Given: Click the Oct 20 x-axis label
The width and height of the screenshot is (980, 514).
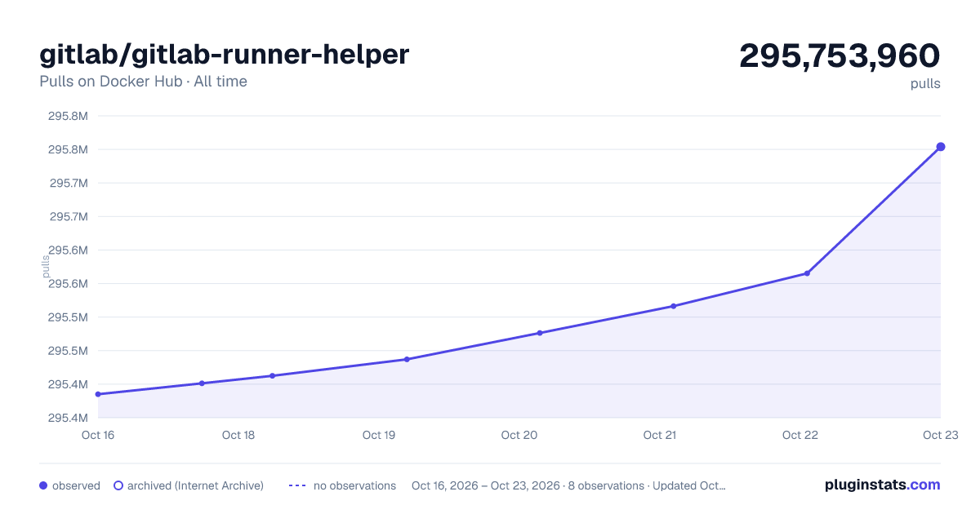Looking at the screenshot, I should point(519,435).
